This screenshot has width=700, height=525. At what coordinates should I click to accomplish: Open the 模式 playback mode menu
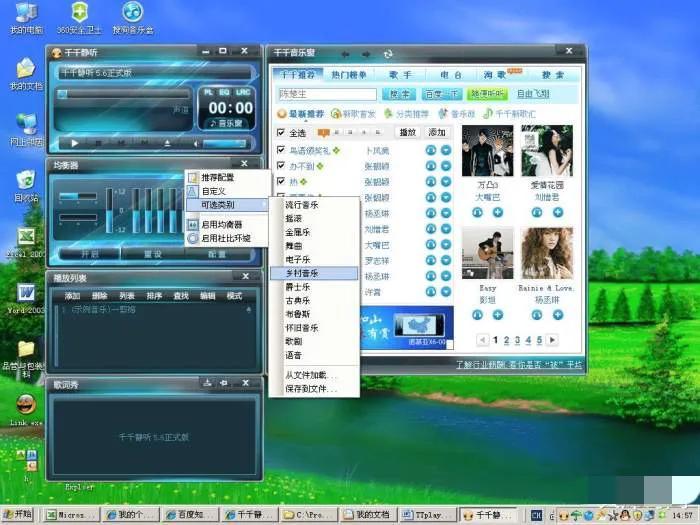[x=234, y=296]
